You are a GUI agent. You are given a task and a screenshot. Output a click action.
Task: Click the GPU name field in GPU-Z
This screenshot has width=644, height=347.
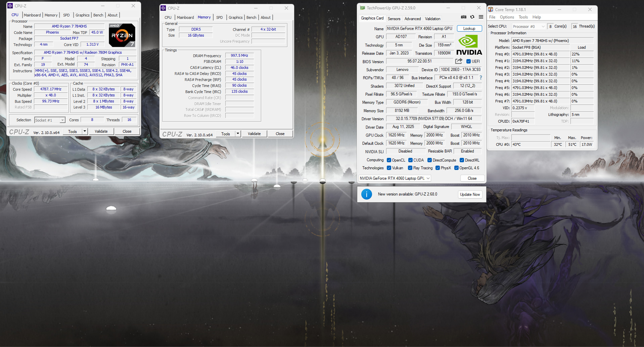[420, 29]
